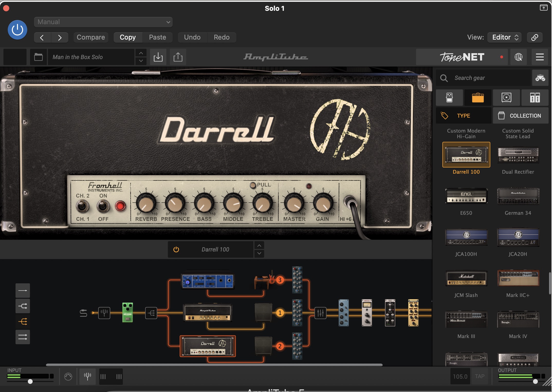This screenshot has width=552, height=392.
Task: Select the blue rack amp in top path
Action: [x=208, y=281]
